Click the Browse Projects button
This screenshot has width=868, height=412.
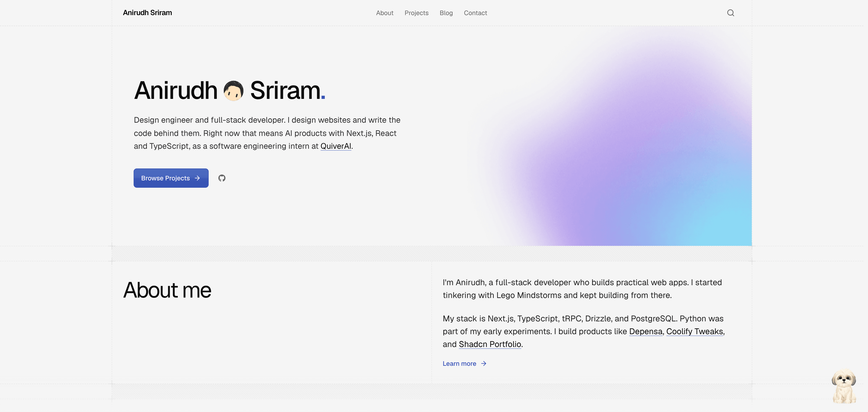pos(171,178)
